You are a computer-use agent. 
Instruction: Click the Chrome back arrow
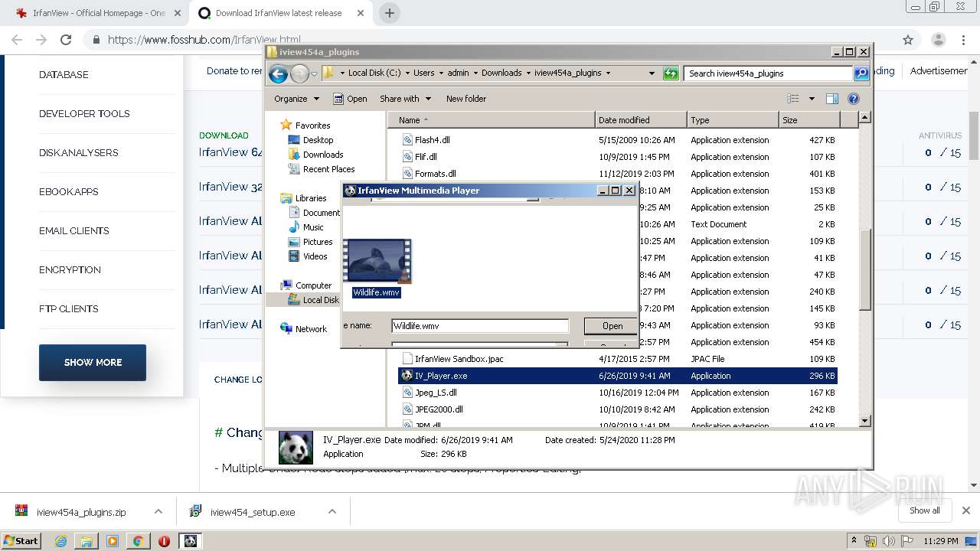(17, 40)
